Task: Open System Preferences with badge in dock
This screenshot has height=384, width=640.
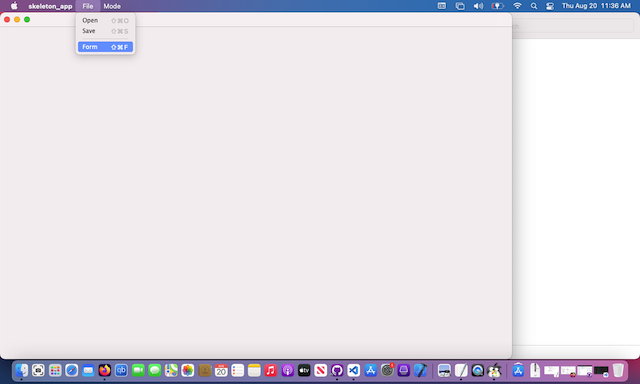Action: pyautogui.click(x=387, y=371)
